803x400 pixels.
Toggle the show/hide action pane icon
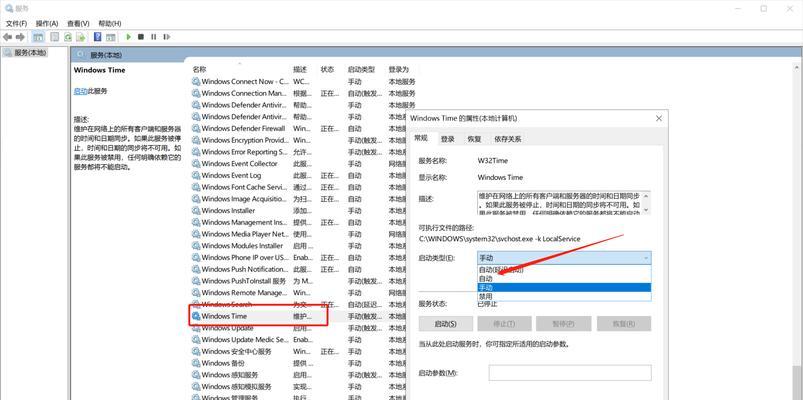click(x=111, y=37)
